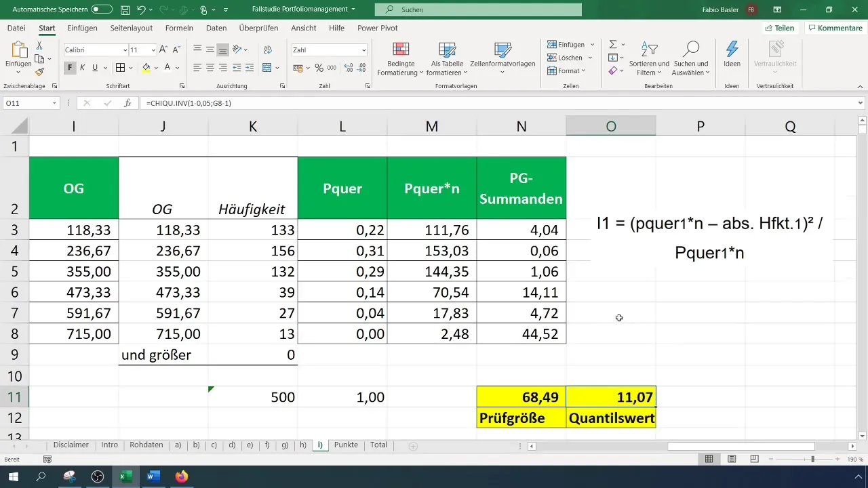Click the Teilen share button
Screen dimensions: 868x488
click(779, 28)
